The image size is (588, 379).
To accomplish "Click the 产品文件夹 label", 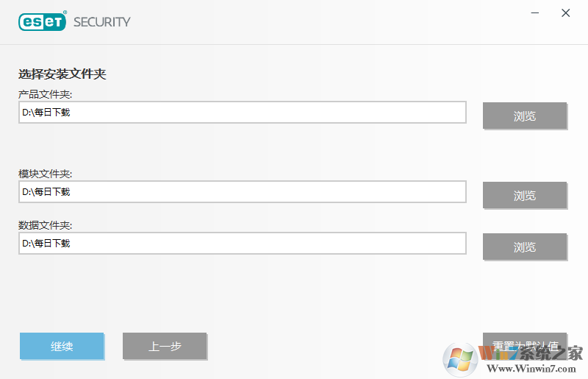I will point(45,93).
